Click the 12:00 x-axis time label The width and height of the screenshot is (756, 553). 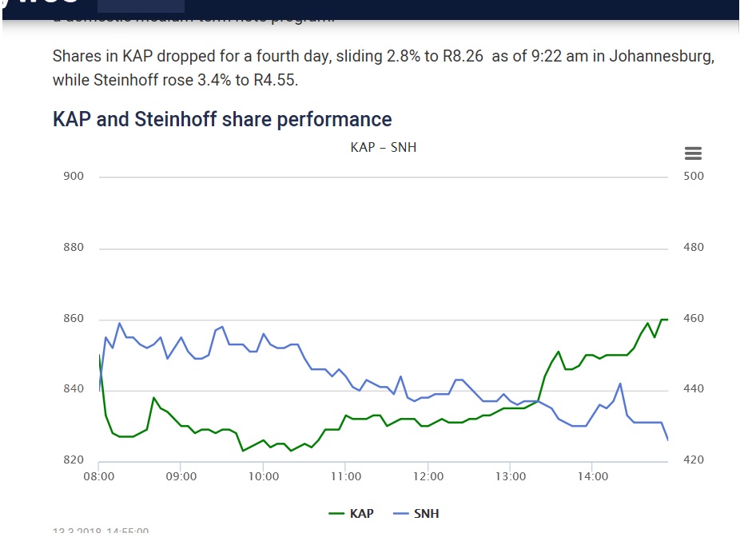(428, 476)
